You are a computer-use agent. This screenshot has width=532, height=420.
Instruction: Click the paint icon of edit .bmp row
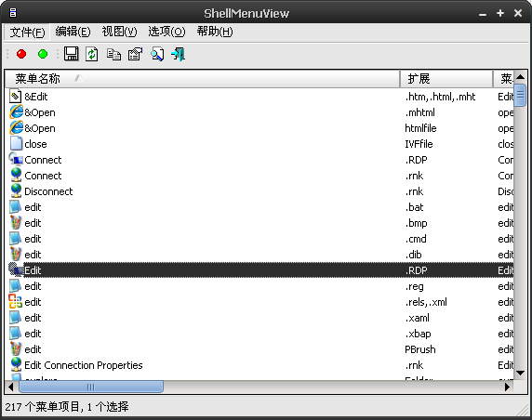(16, 223)
